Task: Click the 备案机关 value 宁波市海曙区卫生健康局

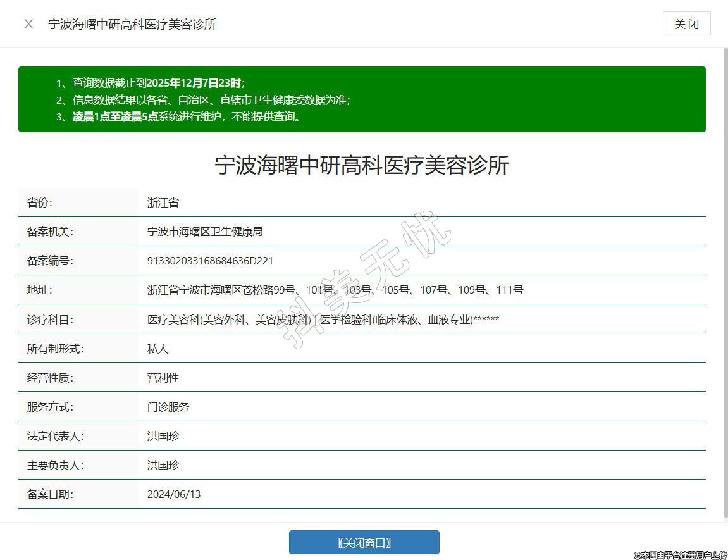Action: point(205,232)
